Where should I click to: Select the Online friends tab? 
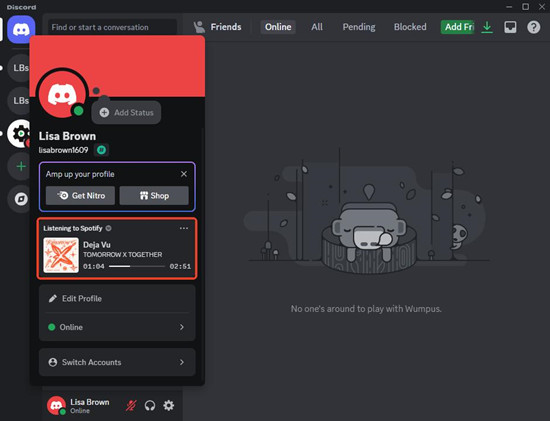point(278,27)
